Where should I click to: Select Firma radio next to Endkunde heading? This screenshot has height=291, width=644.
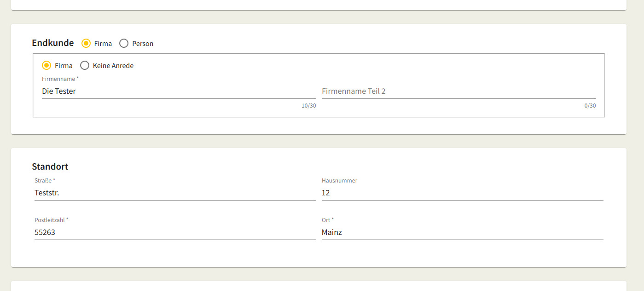(86, 44)
